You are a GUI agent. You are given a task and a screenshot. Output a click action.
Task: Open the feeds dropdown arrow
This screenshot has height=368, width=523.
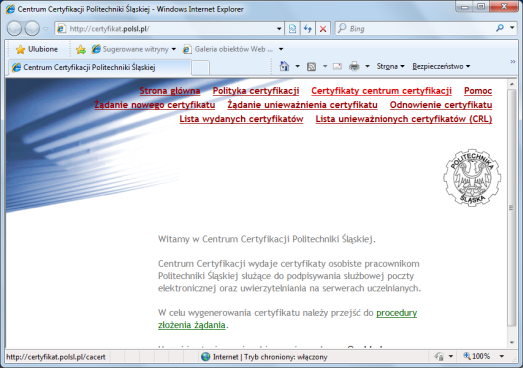pos(325,66)
